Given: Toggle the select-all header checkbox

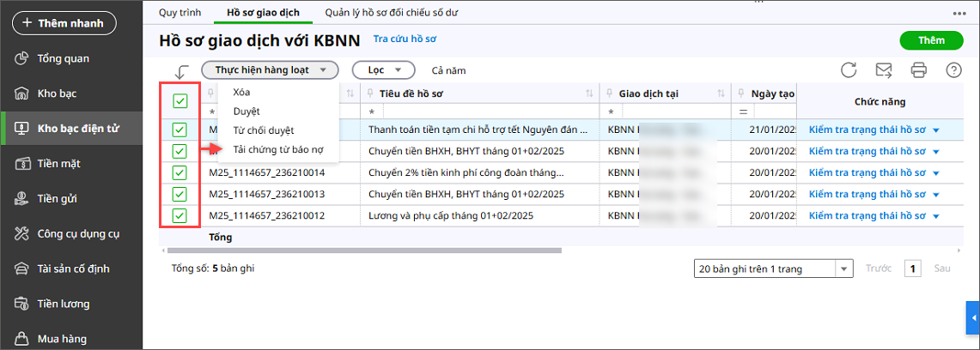Looking at the screenshot, I should point(180,101).
